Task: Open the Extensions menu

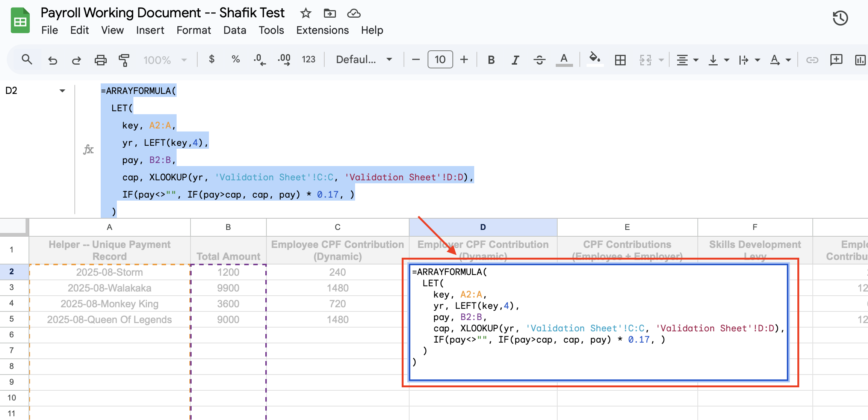Action: click(x=322, y=30)
